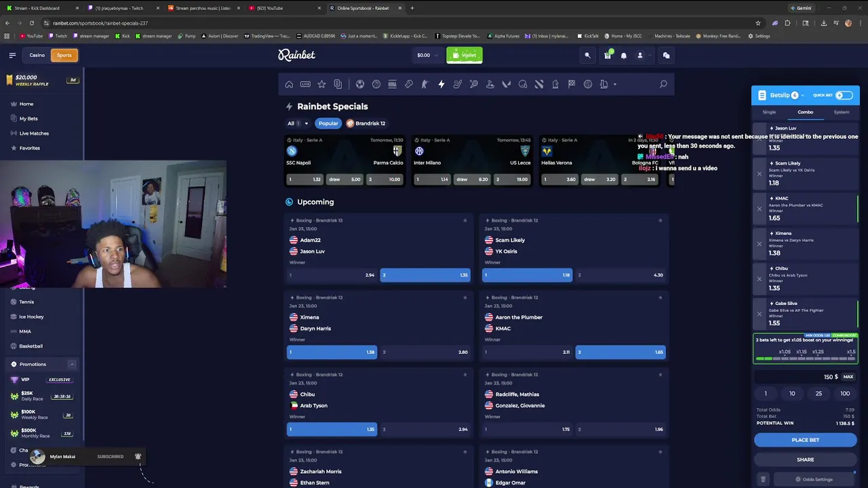Click the combo boost progress bar
Image resolution: width=868 pixels, height=488 pixels.
click(806, 359)
